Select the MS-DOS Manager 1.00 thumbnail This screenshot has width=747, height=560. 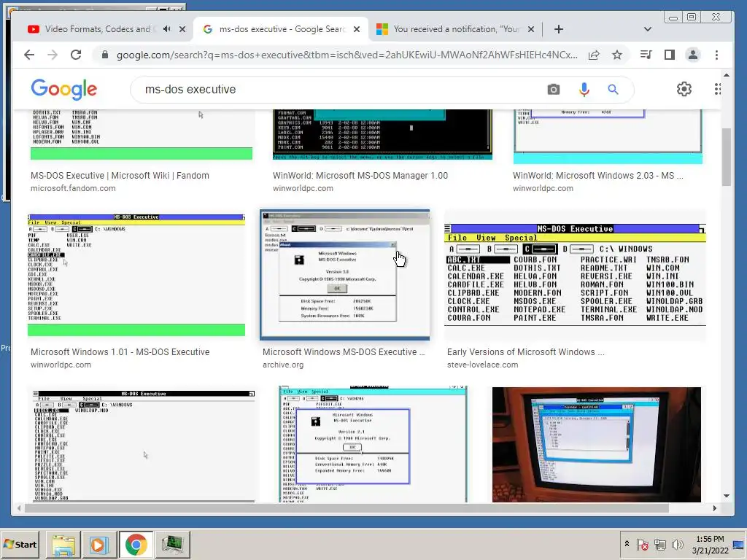(x=382, y=135)
